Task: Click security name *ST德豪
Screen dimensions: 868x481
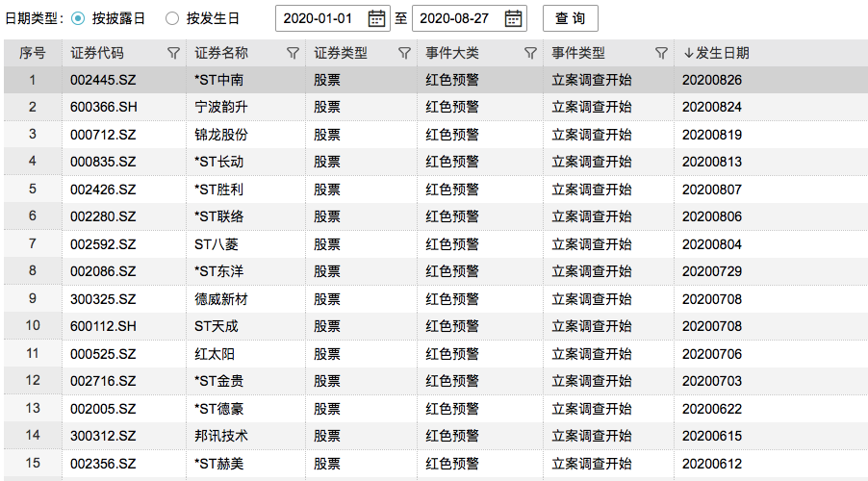Action: 218,409
